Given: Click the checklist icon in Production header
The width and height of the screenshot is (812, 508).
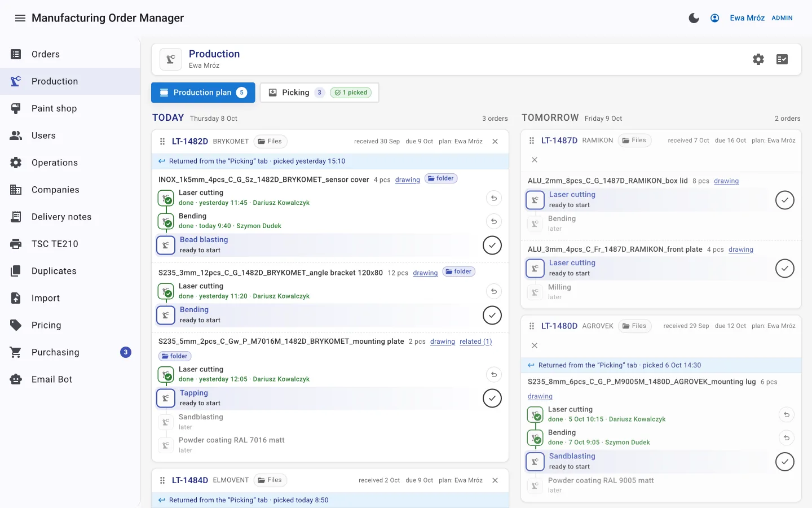Looking at the screenshot, I should pyautogui.click(x=782, y=59).
